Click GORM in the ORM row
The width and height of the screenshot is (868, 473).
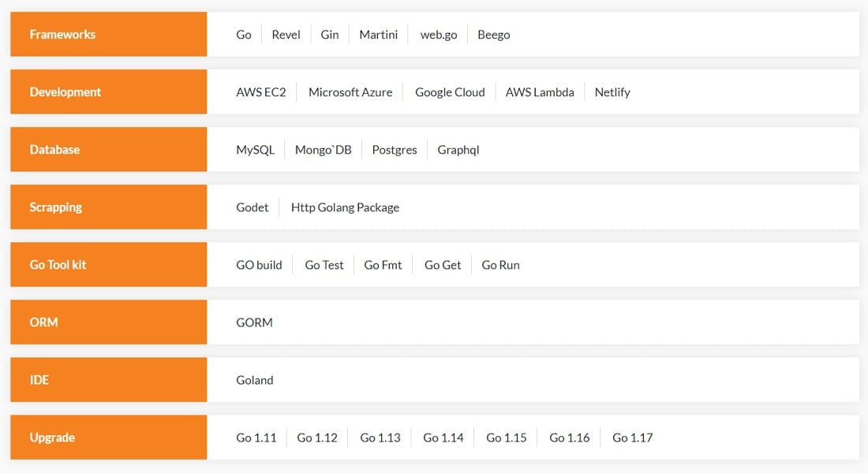[x=254, y=322]
